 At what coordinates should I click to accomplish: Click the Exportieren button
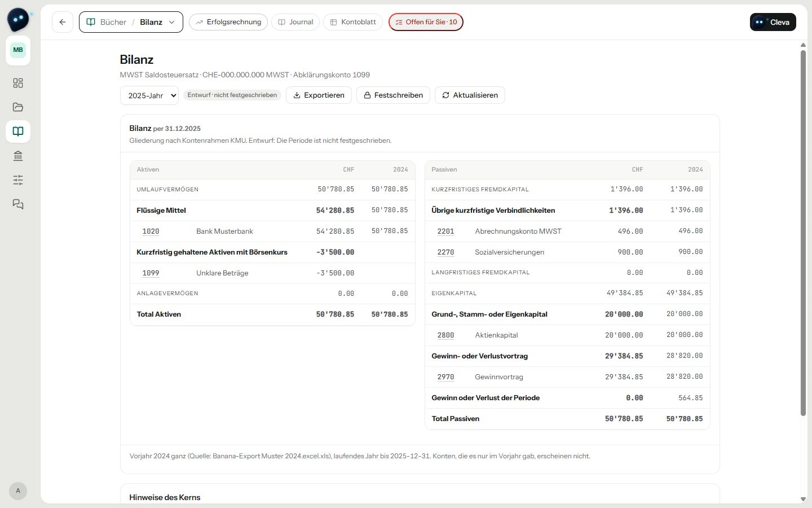(319, 95)
